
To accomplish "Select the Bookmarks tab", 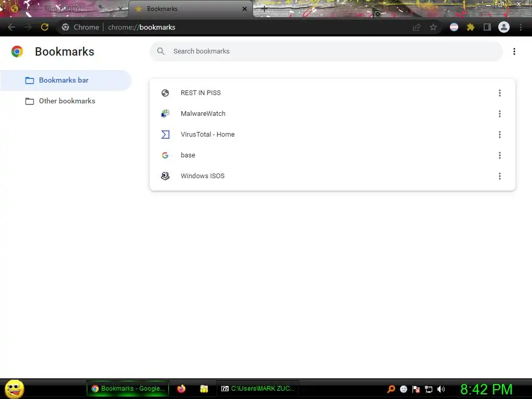I will pos(191,9).
